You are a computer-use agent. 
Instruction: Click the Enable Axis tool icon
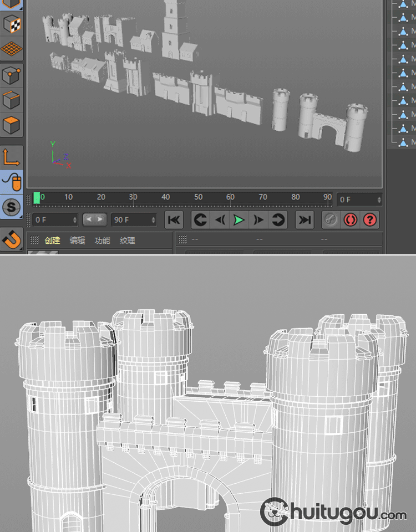(12, 157)
